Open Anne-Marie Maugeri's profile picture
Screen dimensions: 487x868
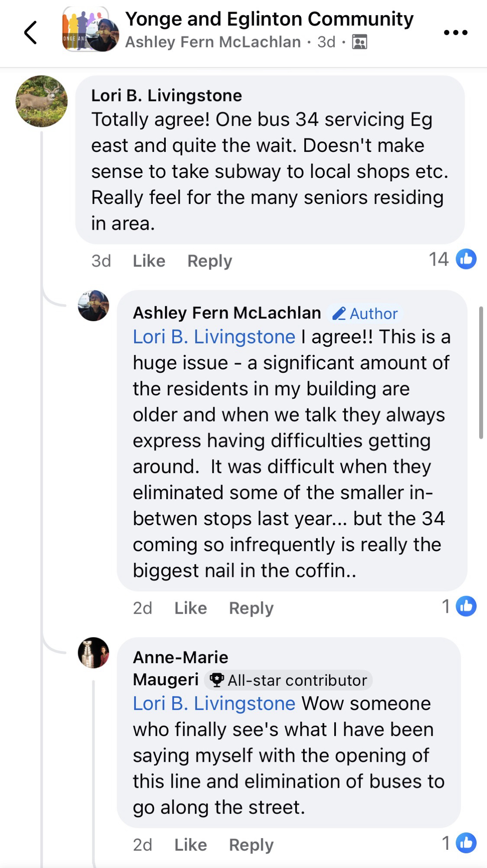(93, 653)
